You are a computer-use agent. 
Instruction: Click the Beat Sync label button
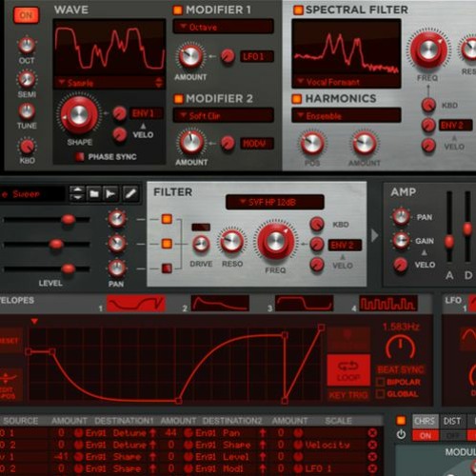401,369
